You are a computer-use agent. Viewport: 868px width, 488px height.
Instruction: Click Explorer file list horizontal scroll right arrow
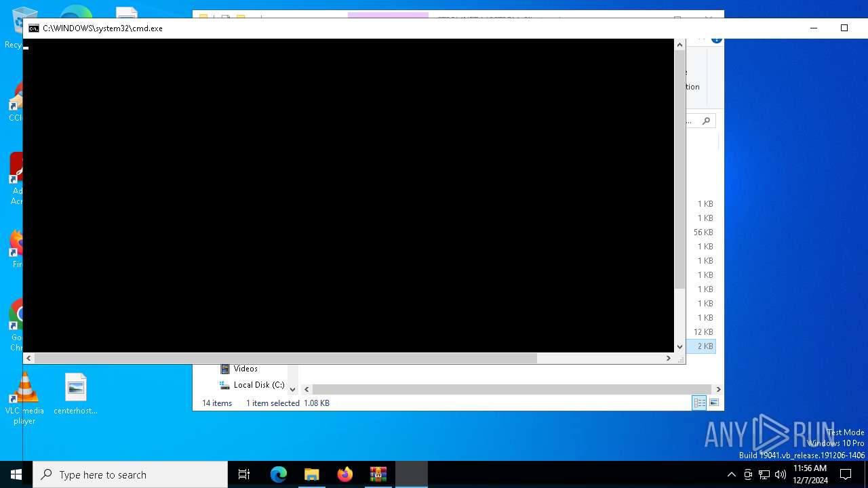pos(718,389)
